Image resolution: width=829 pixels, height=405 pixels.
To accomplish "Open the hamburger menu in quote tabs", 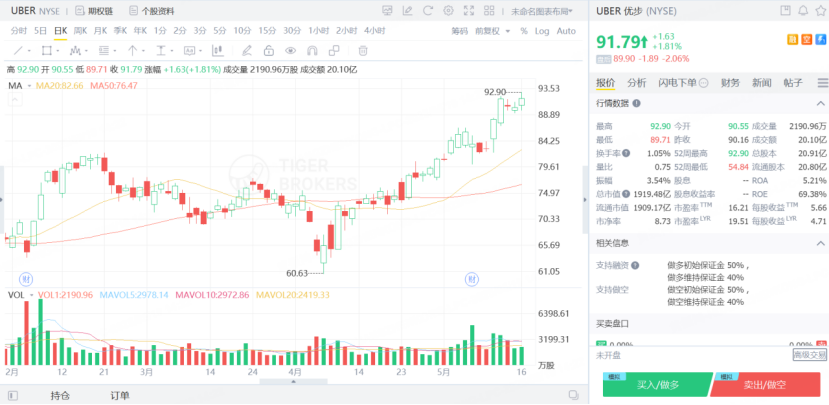I will pos(823,82).
